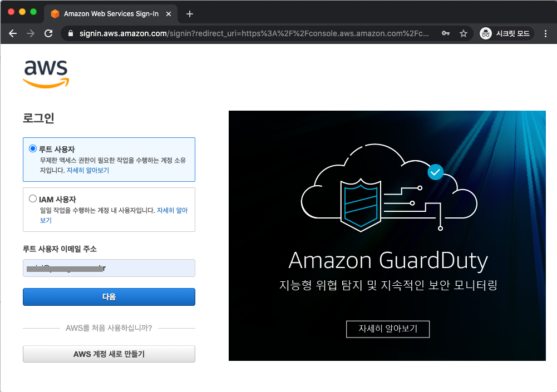Select the 루트 사용자 radio button

33,148
